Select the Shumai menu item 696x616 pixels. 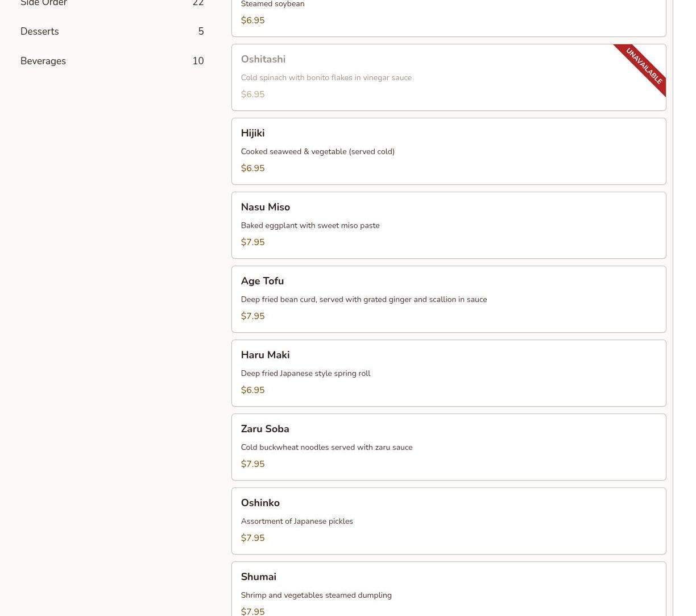pyautogui.click(x=449, y=589)
